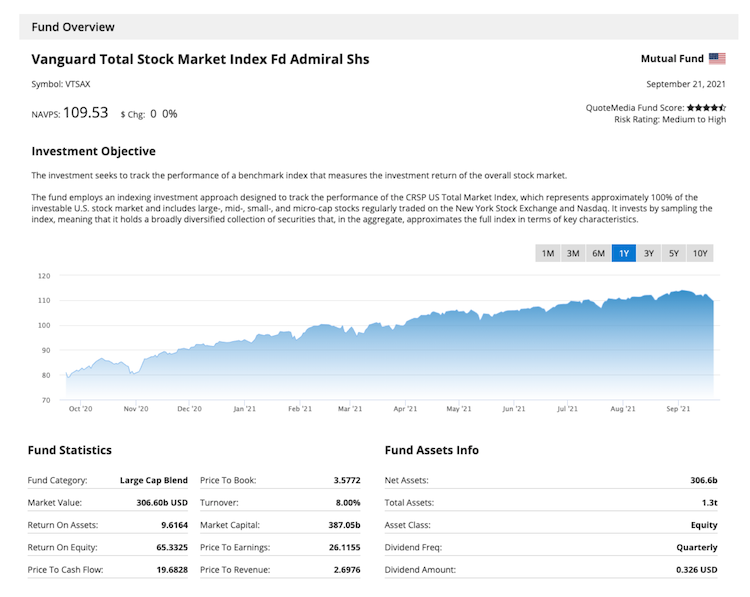The height and width of the screenshot is (597, 750).
Task: Click the chart peak near Sep '21
Action: tap(683, 290)
